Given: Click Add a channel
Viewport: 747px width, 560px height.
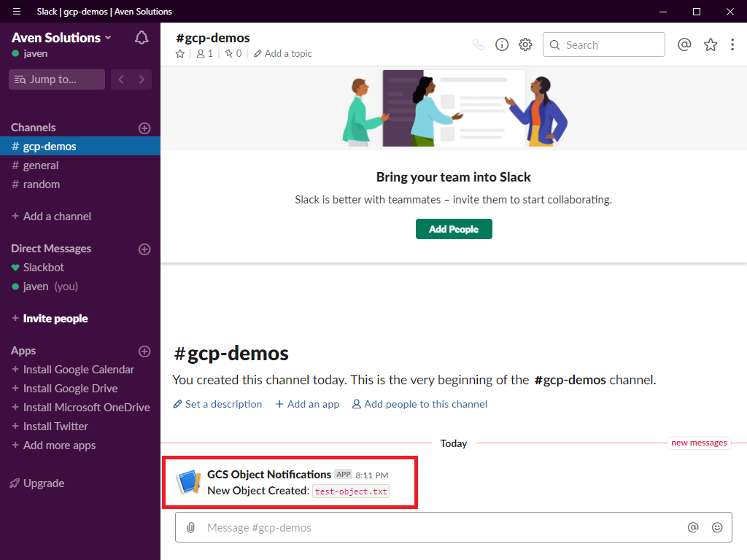Looking at the screenshot, I should [52, 216].
